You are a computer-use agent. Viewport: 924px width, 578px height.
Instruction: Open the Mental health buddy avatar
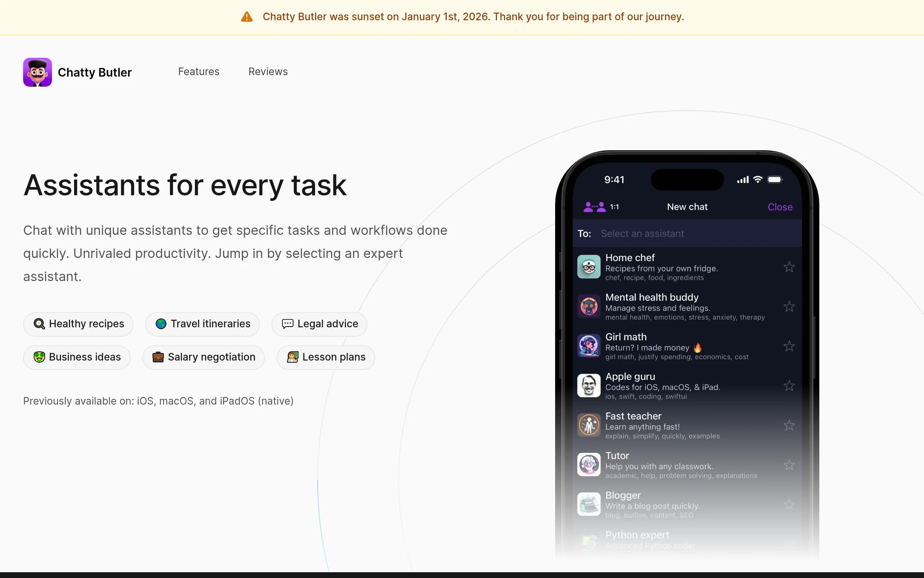click(589, 306)
